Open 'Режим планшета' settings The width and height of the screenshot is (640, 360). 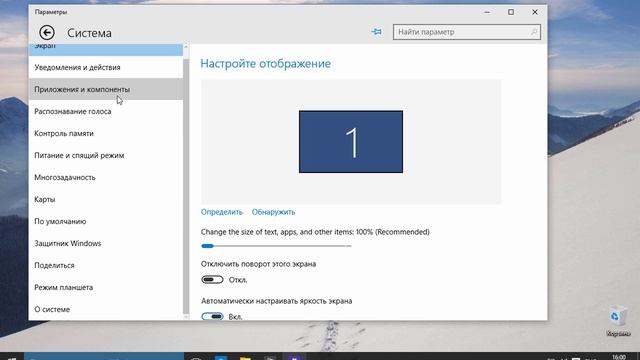point(106,287)
